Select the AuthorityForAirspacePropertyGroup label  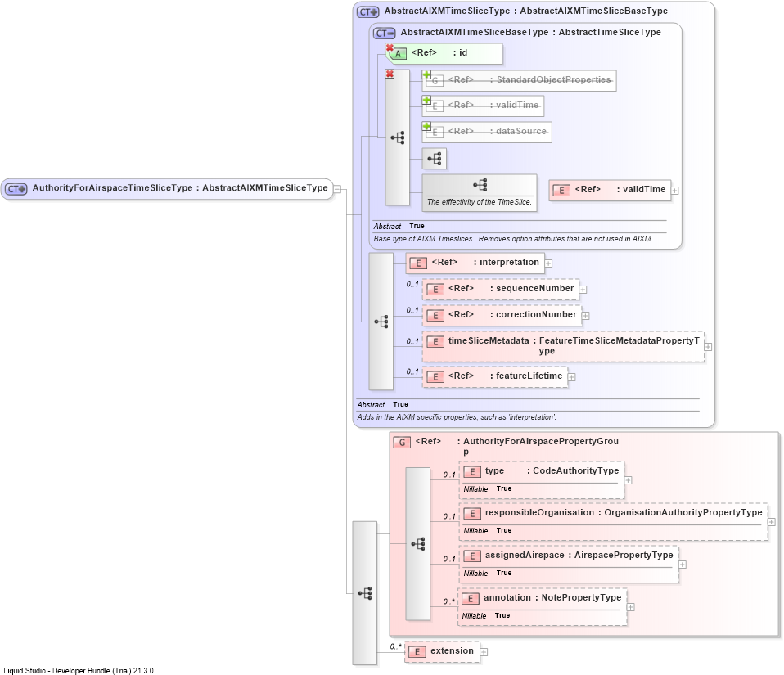540,447
